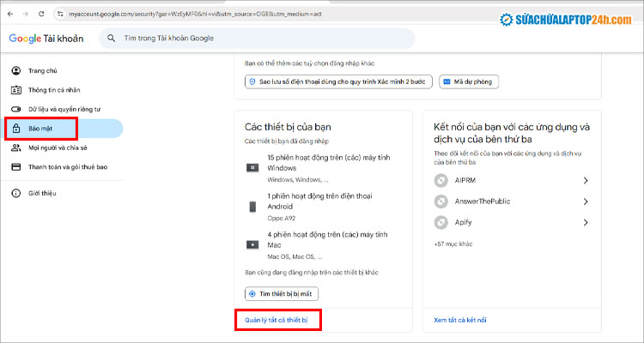Image resolution: width=644 pixels, height=343 pixels.
Task: Expand the Apify connection chevron
Action: coord(585,222)
